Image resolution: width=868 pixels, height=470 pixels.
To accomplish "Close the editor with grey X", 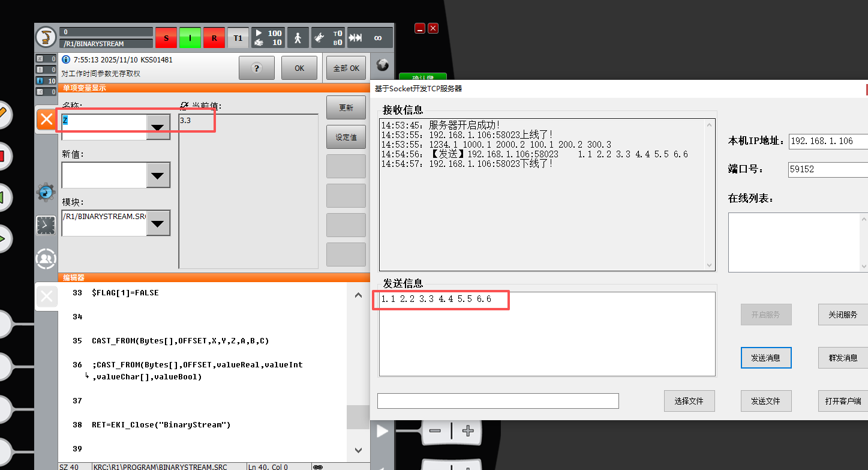I will [46, 296].
